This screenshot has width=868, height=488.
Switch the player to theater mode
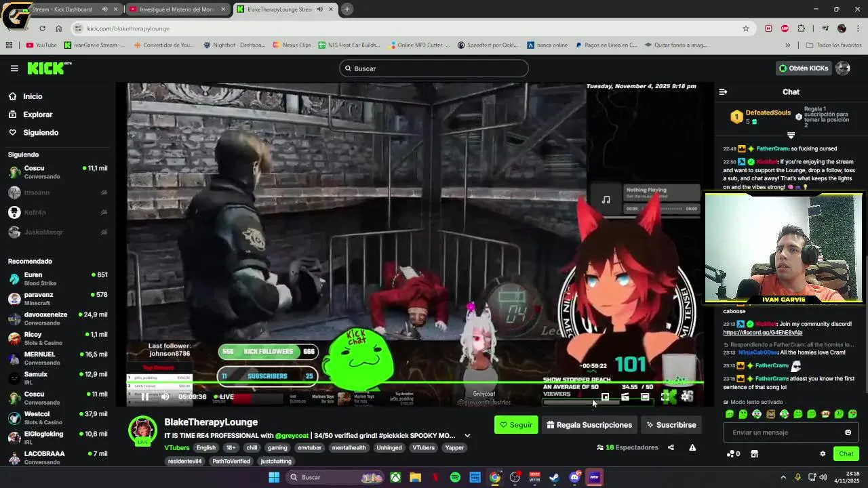[645, 397]
